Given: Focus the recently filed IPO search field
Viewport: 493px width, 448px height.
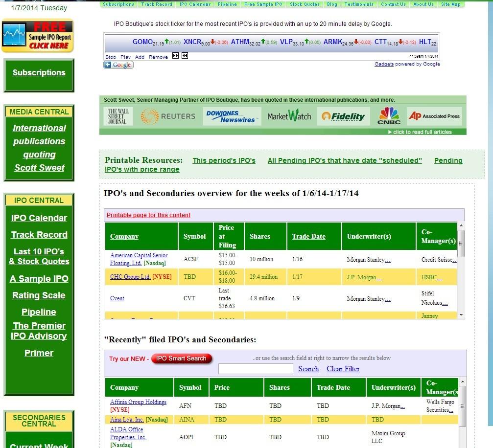Looking at the screenshot, I should [x=255, y=369].
